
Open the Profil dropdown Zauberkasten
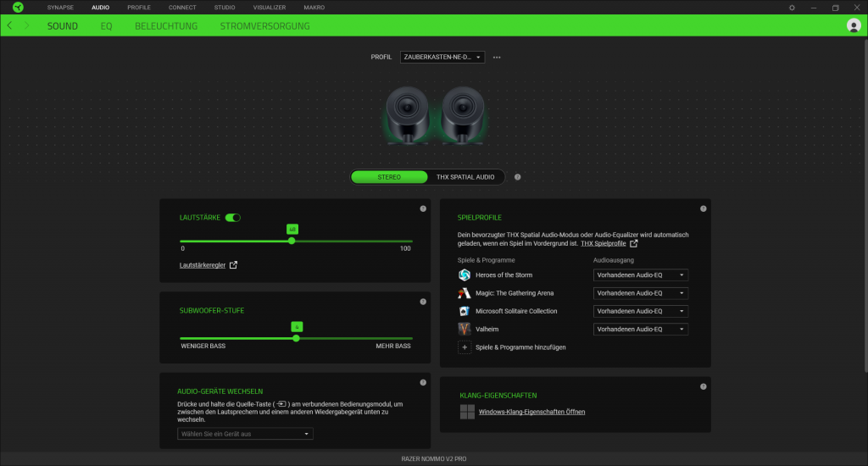point(442,57)
